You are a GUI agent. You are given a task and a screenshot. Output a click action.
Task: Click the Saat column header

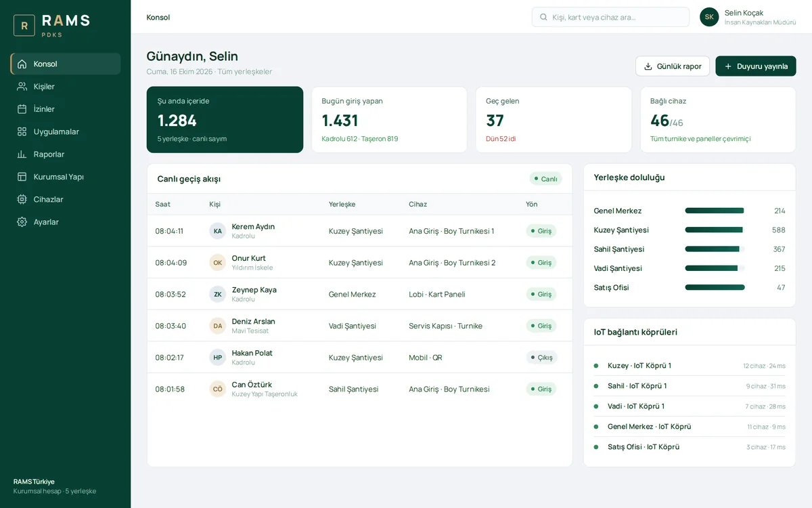[x=163, y=204]
